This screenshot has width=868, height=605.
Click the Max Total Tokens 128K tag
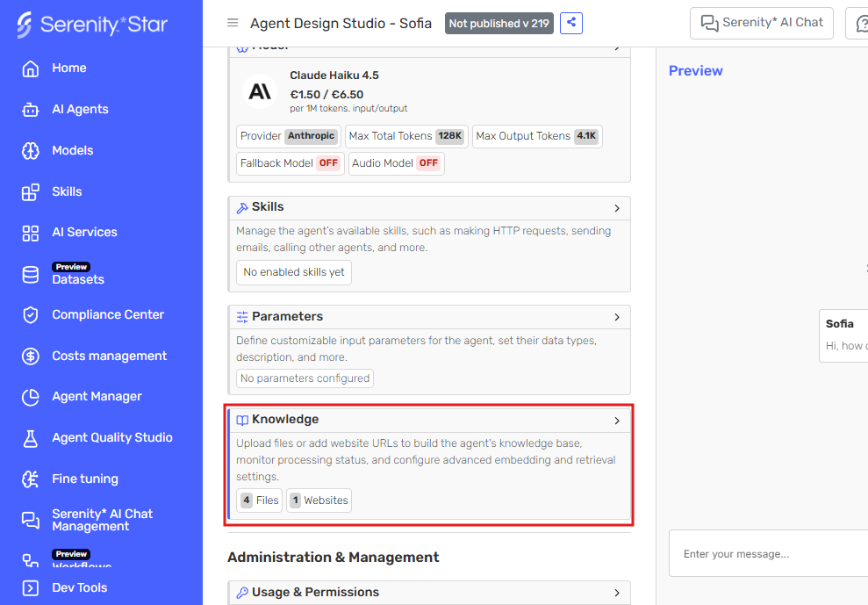pos(406,136)
